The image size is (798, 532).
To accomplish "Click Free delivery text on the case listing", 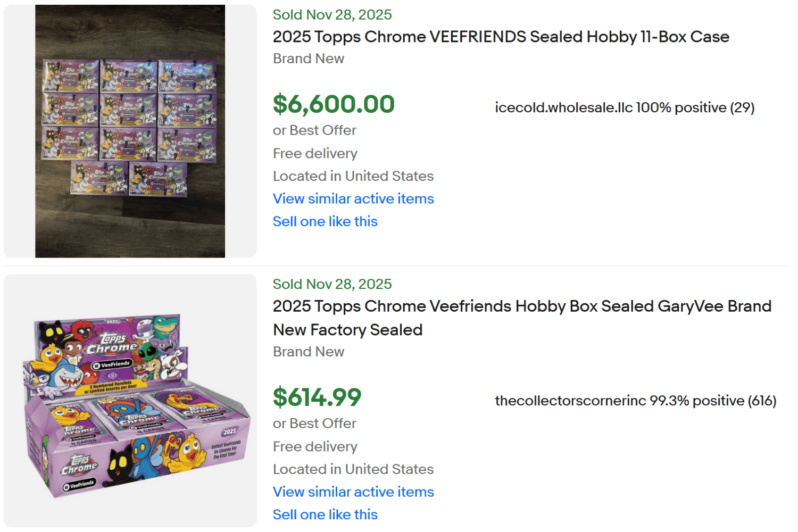I will point(314,153).
